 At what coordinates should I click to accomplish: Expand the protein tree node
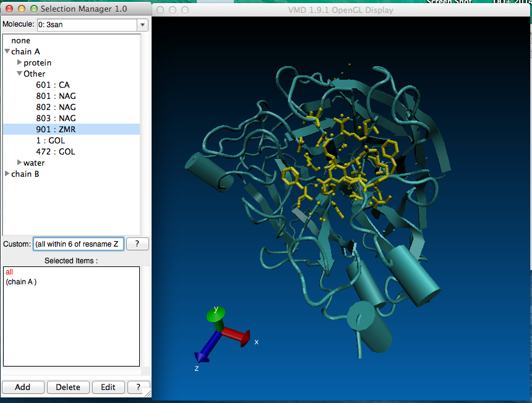tap(19, 63)
